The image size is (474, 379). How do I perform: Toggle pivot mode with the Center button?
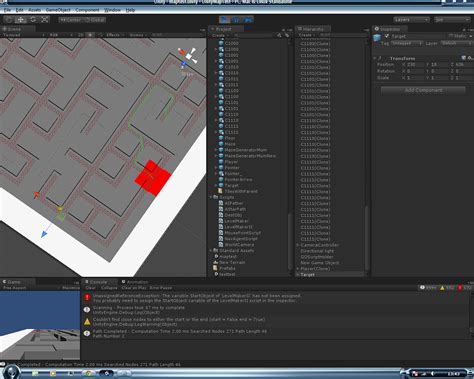point(70,20)
